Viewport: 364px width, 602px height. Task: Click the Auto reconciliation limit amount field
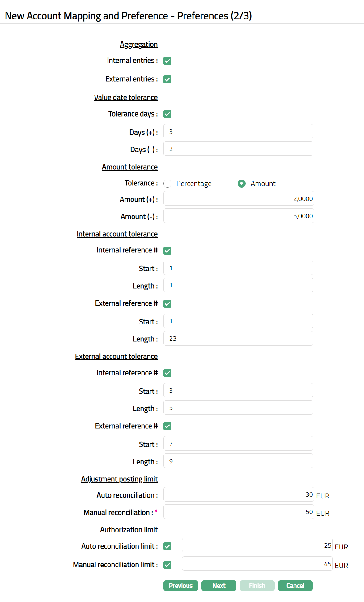257,545
